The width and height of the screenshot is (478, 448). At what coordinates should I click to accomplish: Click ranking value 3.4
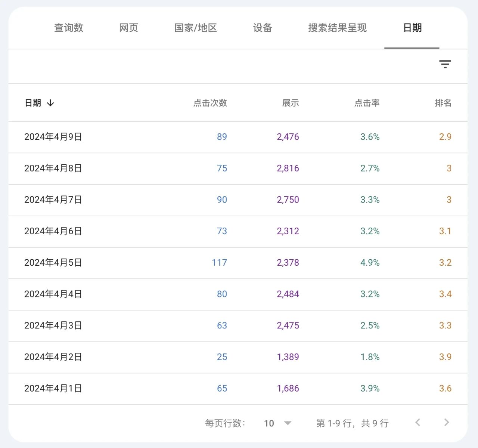click(445, 294)
